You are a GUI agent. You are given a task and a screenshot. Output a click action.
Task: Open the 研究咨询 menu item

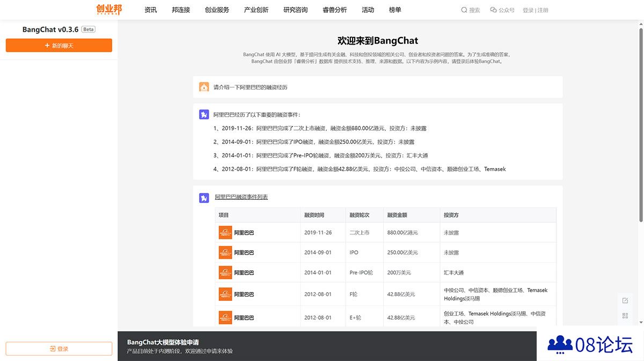pos(296,10)
